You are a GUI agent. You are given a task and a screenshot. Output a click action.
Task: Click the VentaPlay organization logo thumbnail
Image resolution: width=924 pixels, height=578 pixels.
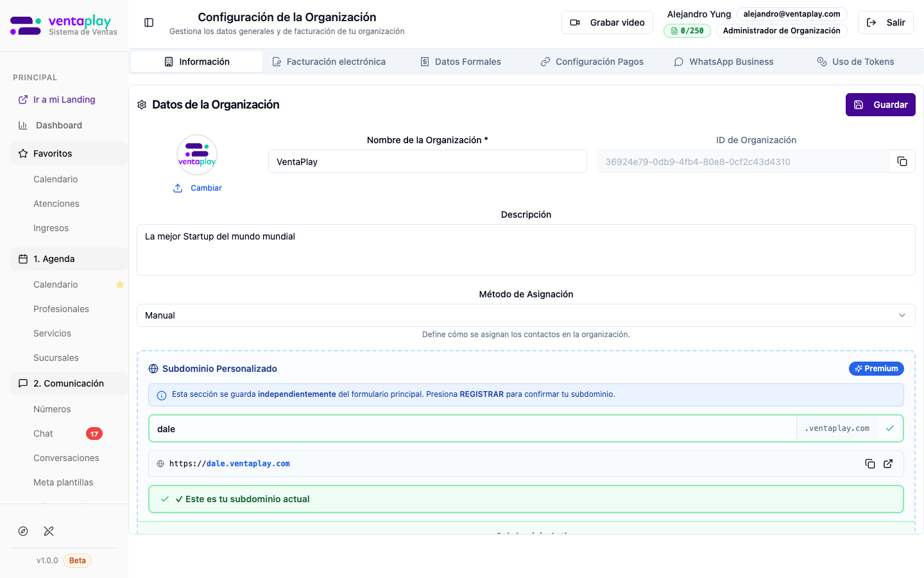click(197, 155)
